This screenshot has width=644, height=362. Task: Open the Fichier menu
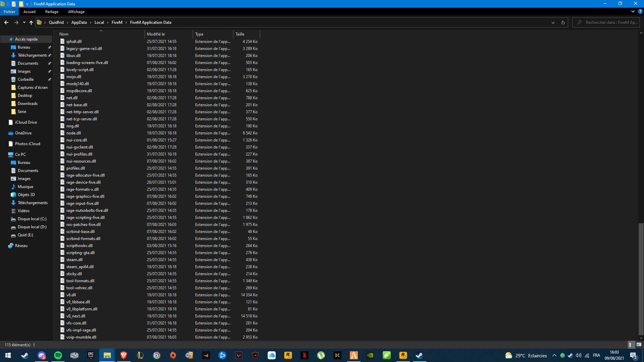point(9,12)
